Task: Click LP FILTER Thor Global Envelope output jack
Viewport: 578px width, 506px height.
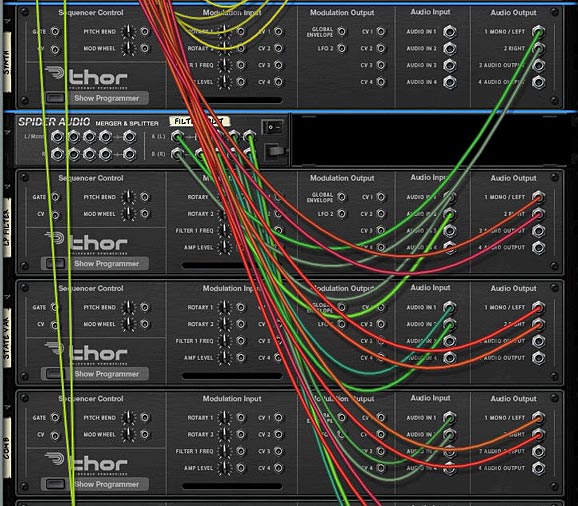Action: (x=342, y=197)
